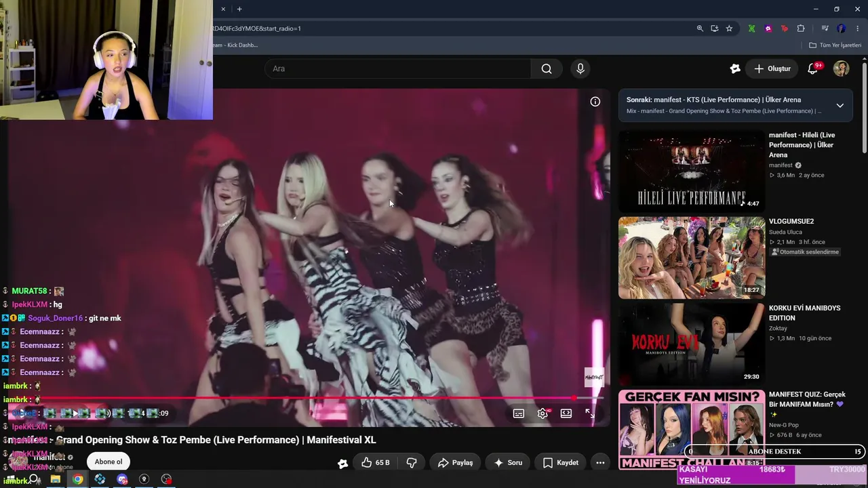The height and width of the screenshot is (488, 868).
Task: Click the Oluştur create button
Action: 772,68
